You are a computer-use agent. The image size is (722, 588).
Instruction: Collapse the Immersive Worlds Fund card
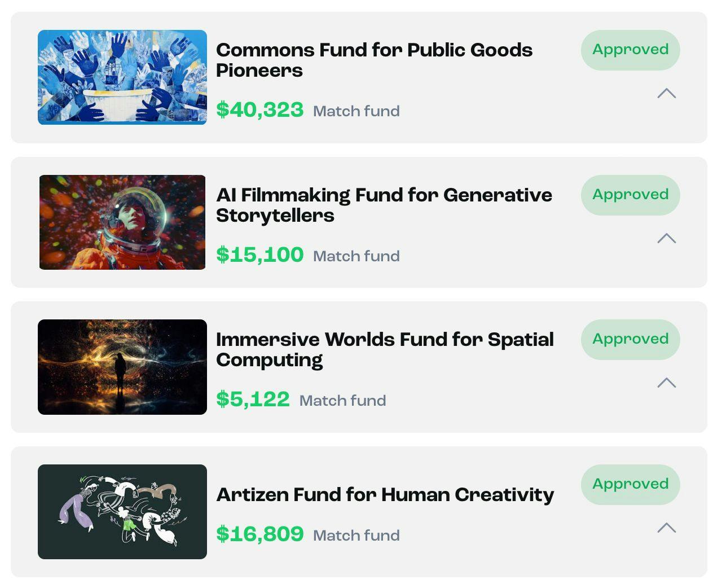pyautogui.click(x=666, y=383)
